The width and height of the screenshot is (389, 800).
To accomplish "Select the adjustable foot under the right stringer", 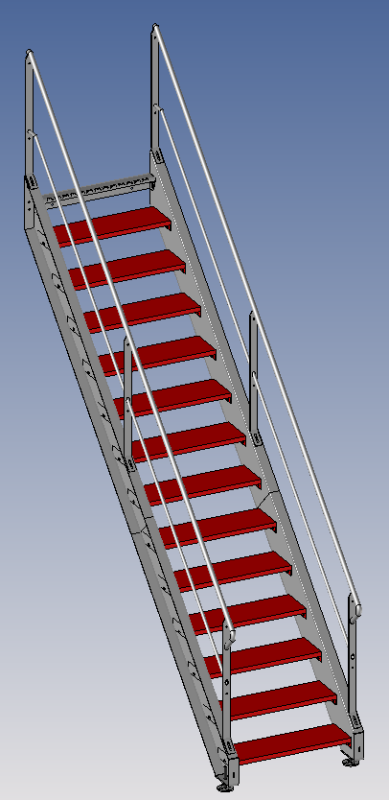I will 349,761.
